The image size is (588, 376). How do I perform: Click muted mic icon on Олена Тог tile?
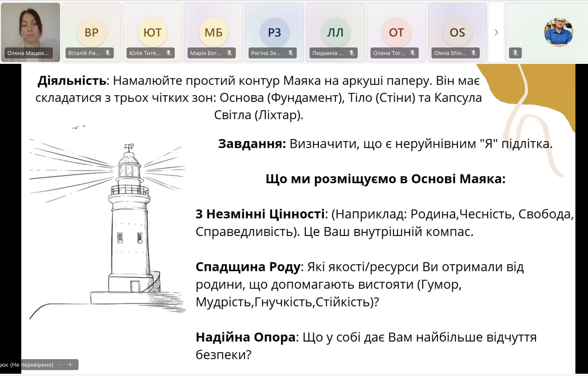[413, 53]
